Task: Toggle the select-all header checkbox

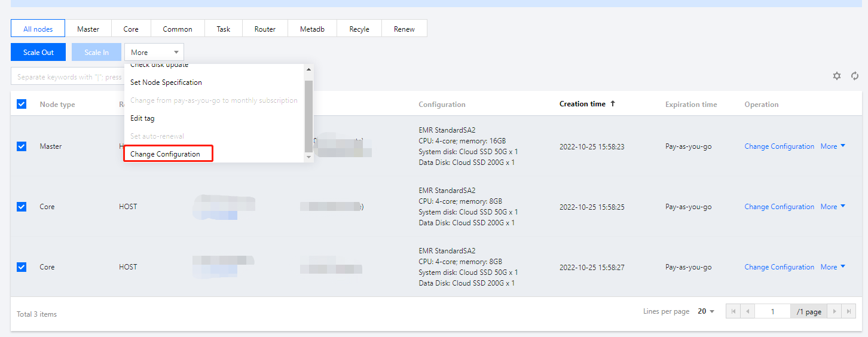Action: tap(22, 104)
